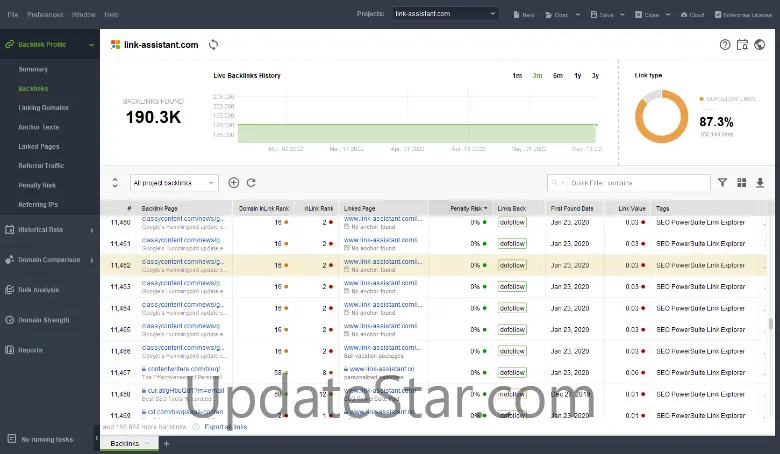Image resolution: width=780 pixels, height=454 pixels.
Task: Click the search magnifier in Quick Filter
Action: coord(555,182)
